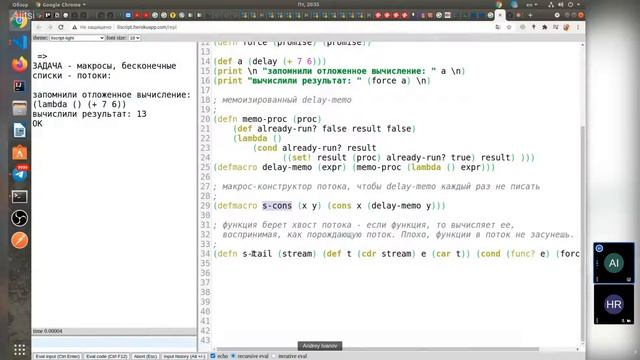Close the active browser tab
Image resolution: width=640 pixels, height=360 pixels.
500,15
